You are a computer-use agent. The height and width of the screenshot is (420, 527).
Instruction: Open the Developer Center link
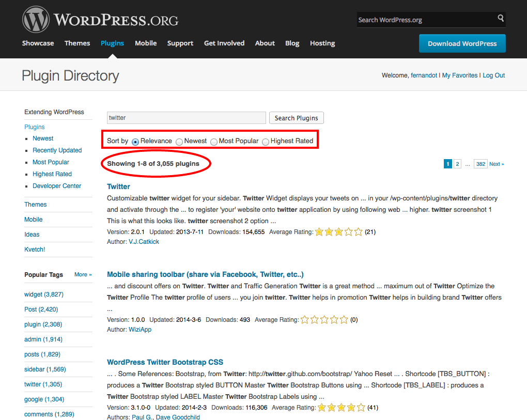tap(57, 186)
